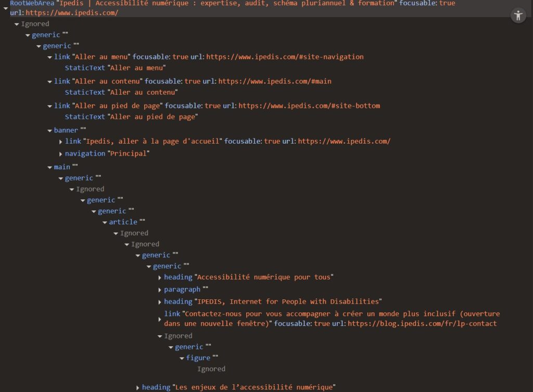The width and height of the screenshot is (533, 392).
Task: Expand the navigation 'Principal' node
Action: [x=61, y=153]
